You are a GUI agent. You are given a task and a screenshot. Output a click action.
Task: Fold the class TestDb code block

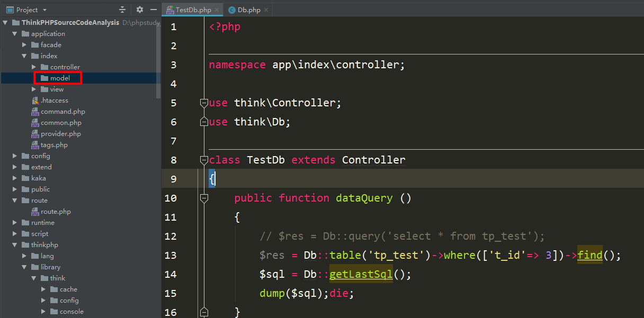(x=204, y=160)
